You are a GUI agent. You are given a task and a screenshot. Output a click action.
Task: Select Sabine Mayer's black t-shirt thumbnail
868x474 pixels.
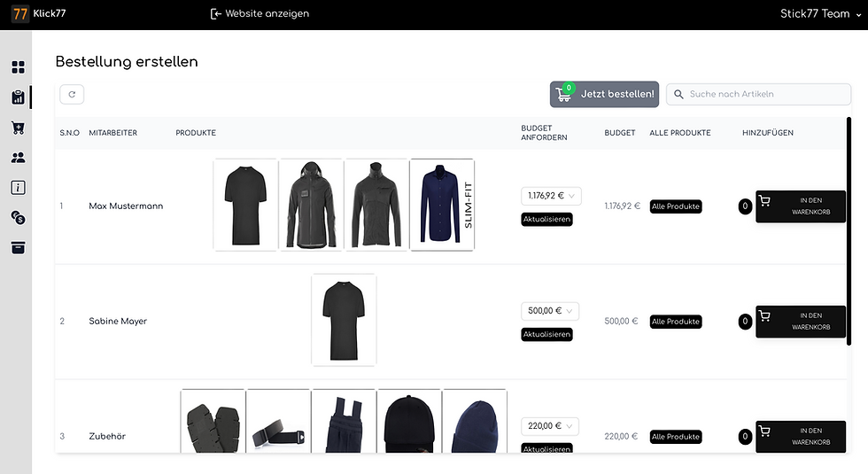pyautogui.click(x=344, y=320)
